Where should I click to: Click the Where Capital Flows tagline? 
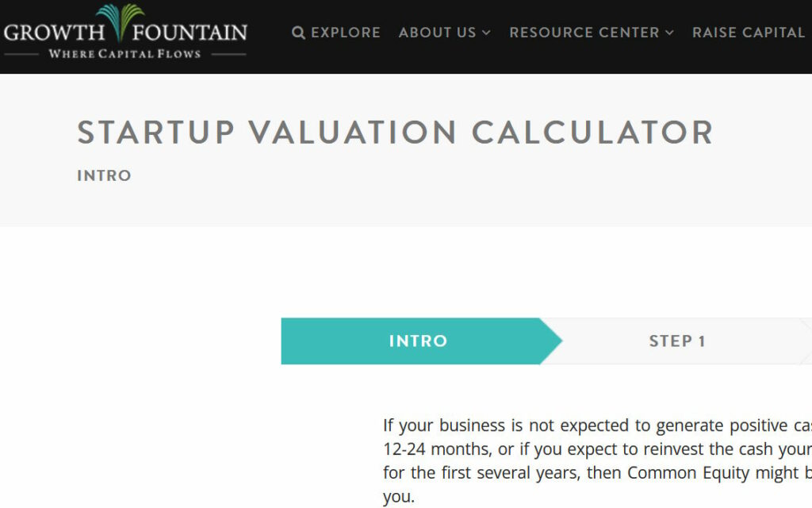coord(124,54)
